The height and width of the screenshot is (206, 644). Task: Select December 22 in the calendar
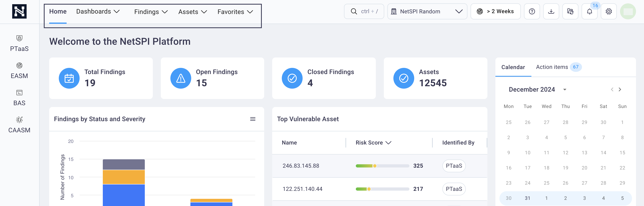pos(622,168)
